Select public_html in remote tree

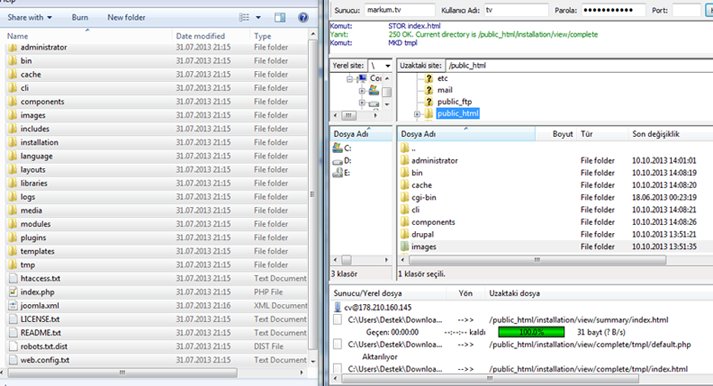(x=457, y=113)
